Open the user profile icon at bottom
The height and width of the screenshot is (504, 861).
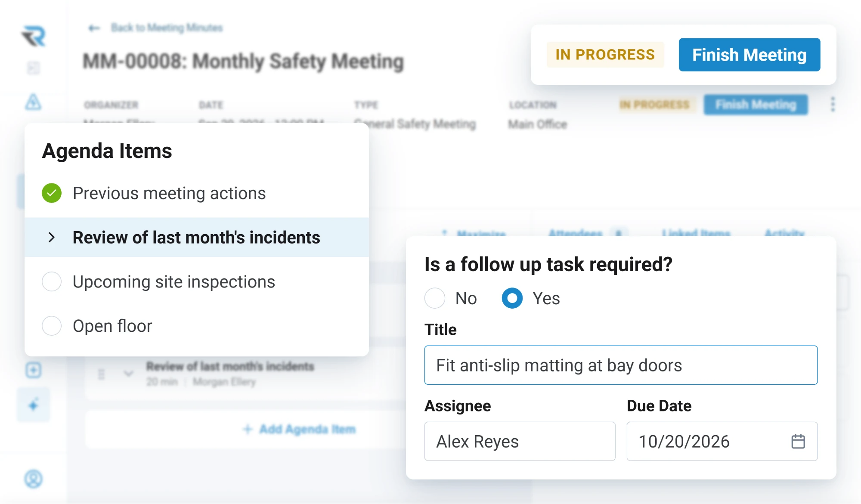[x=33, y=479]
